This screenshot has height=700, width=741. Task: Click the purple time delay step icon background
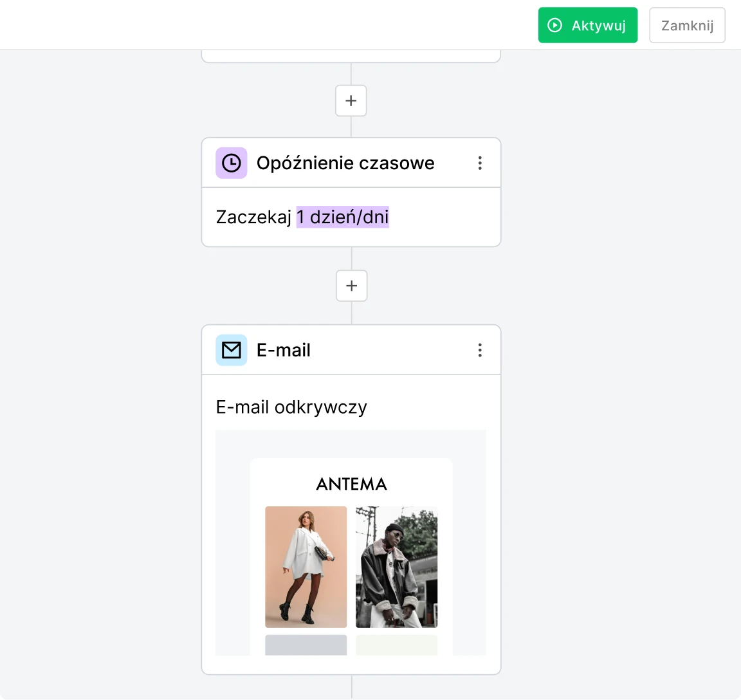[231, 163]
